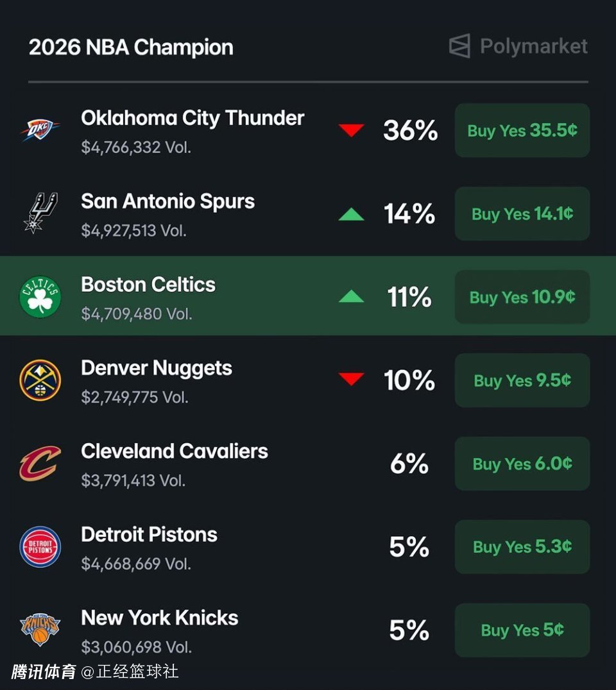Select the New York Knicks logo
This screenshot has width=616, height=690.
tap(40, 629)
